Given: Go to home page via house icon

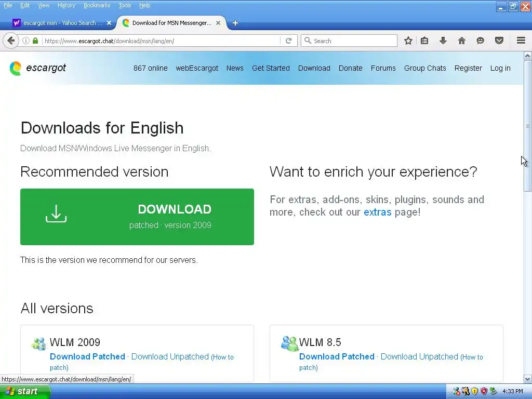Looking at the screenshot, I should point(462,41).
